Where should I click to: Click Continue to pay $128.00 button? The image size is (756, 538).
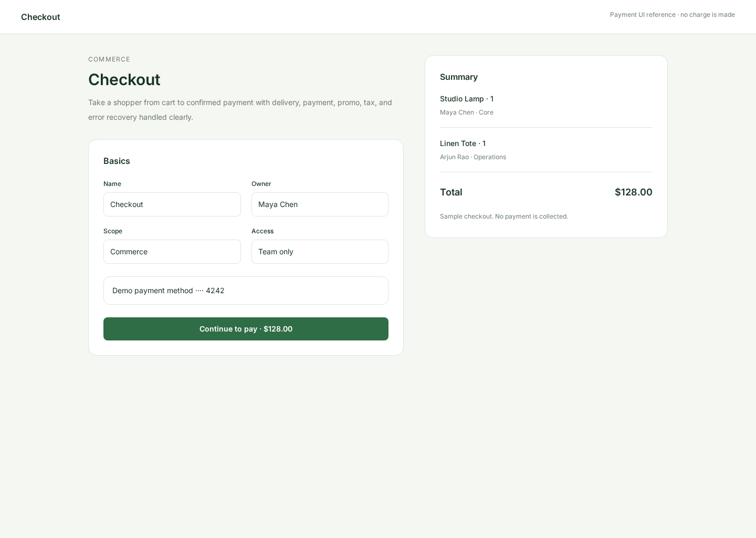(246, 329)
